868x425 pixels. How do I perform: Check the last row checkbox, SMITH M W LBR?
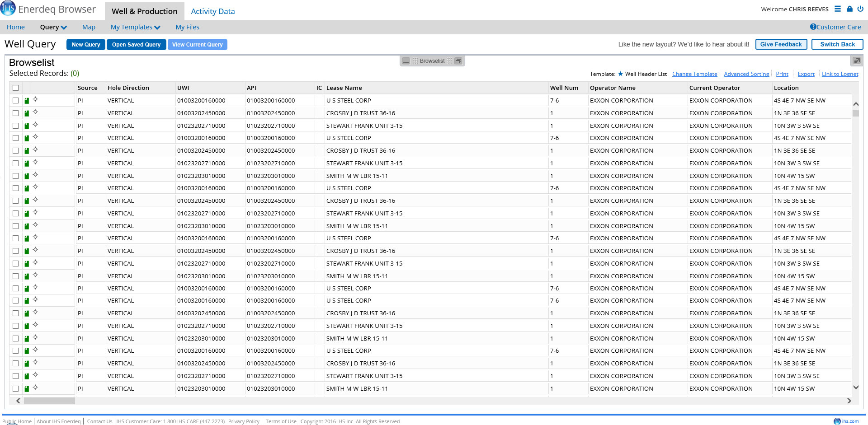click(16, 389)
